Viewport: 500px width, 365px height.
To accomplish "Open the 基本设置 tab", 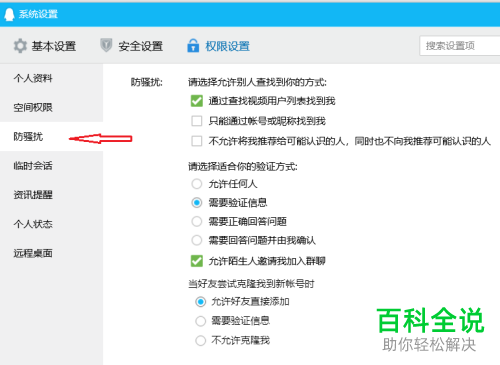I will coord(45,46).
